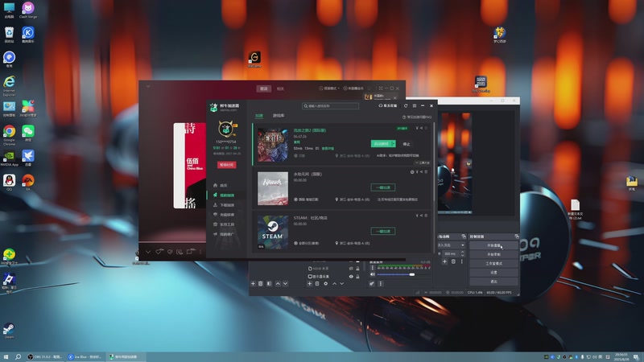
Task: Move source up with the OBS sources arrow
Action: coord(334,284)
